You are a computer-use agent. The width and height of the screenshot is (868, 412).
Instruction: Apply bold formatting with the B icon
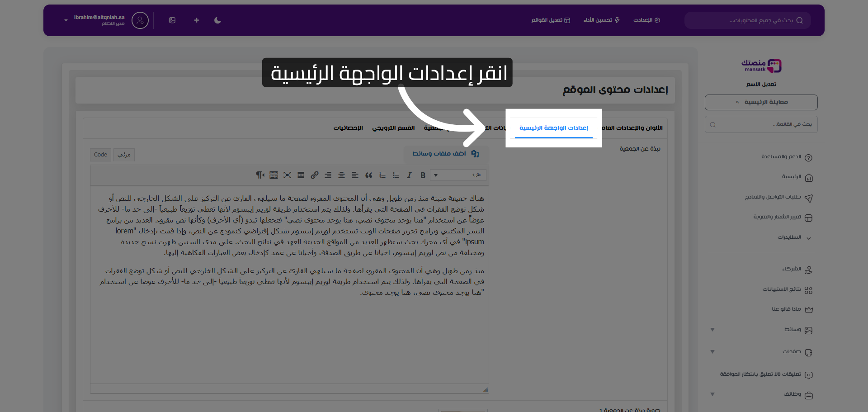tap(423, 175)
